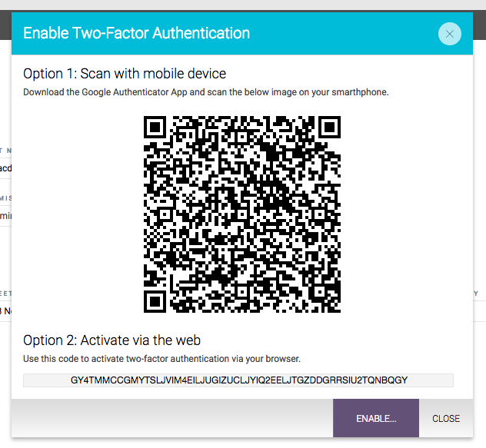This screenshot has height=448, width=486.
Task: Click the QR code's bottom-left finder square
Action: point(155,301)
